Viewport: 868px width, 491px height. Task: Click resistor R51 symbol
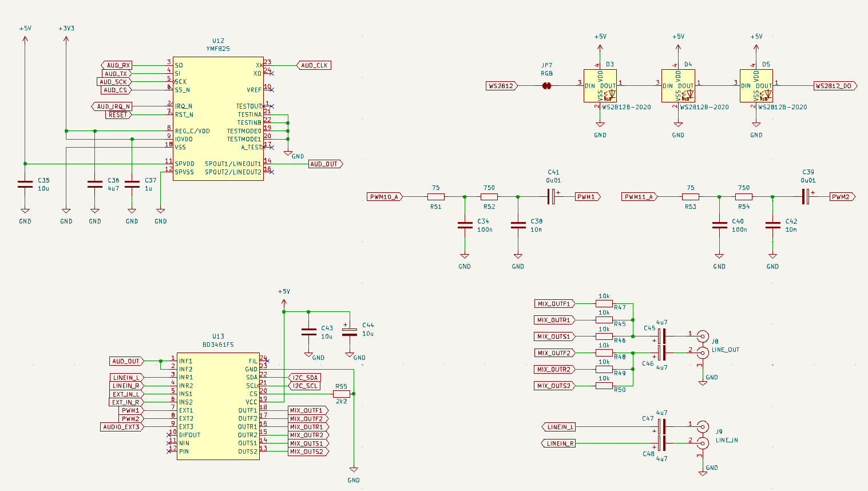coord(436,197)
